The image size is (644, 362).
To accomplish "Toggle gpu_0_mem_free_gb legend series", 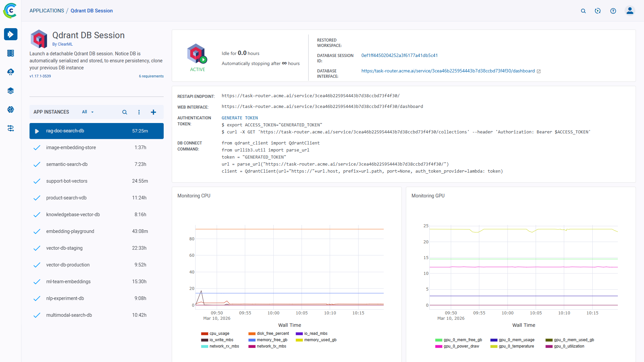I will pos(459,340).
